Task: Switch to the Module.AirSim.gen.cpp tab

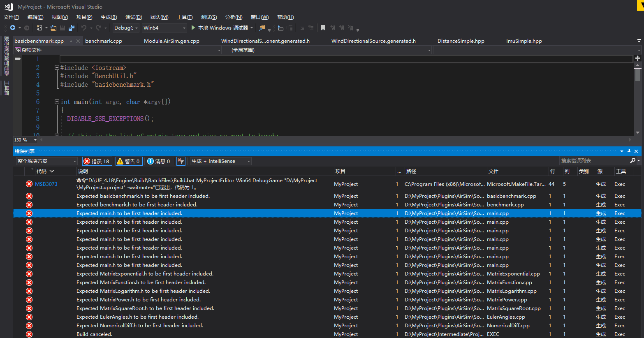Action: 171,41
